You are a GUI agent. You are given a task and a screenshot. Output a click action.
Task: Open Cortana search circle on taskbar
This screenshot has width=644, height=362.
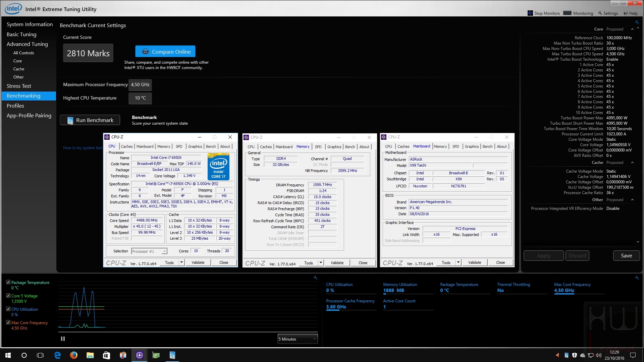[x=24, y=355]
